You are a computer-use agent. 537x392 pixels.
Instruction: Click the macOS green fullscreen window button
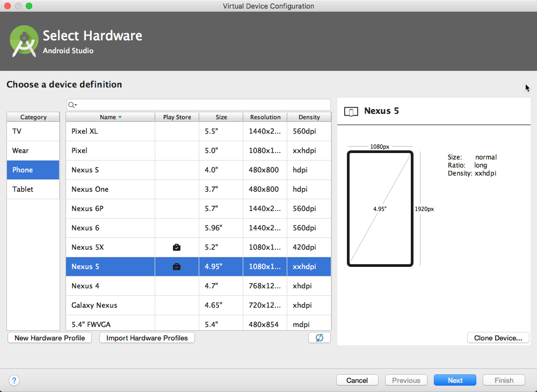29,6
